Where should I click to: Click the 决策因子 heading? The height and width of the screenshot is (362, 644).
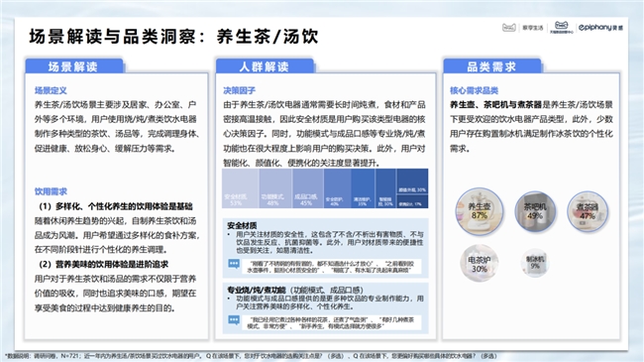pyautogui.click(x=240, y=90)
